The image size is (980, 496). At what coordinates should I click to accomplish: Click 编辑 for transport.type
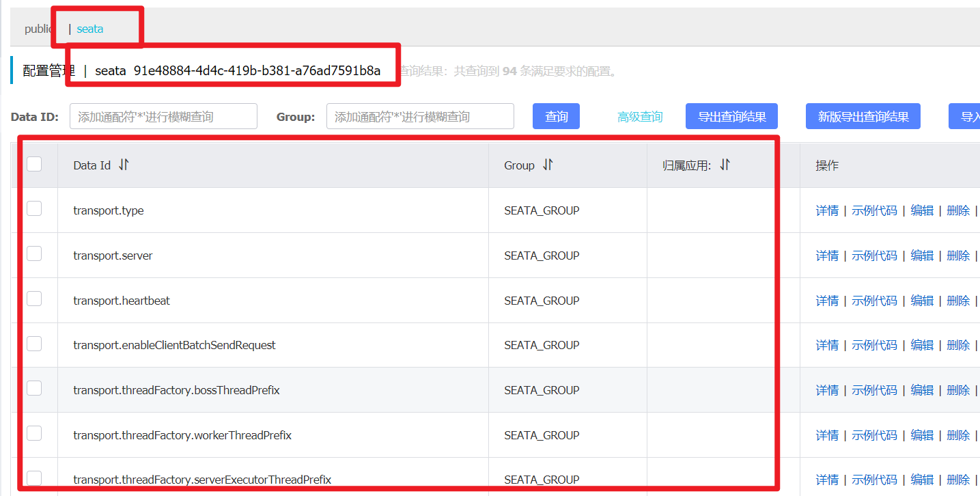[922, 210]
